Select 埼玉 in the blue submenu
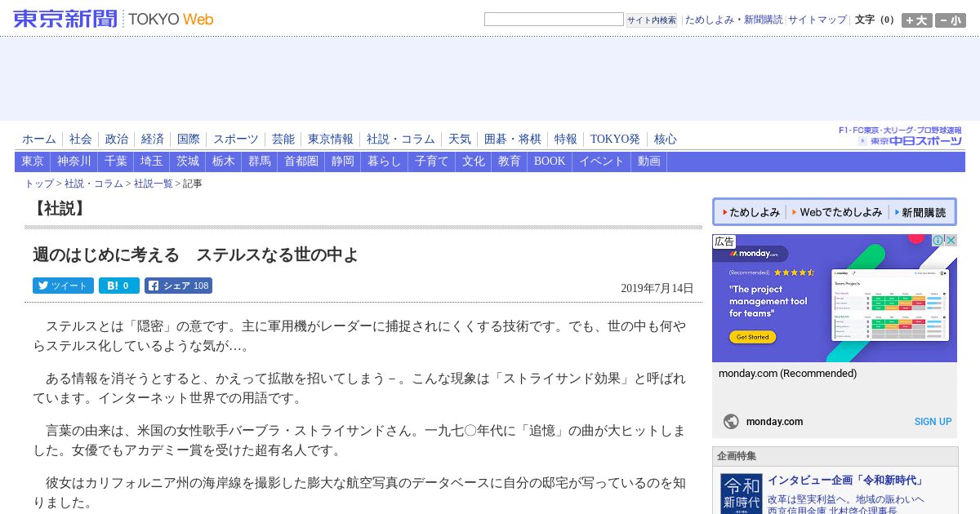Viewport: 980px width, 514px height. pos(152,162)
